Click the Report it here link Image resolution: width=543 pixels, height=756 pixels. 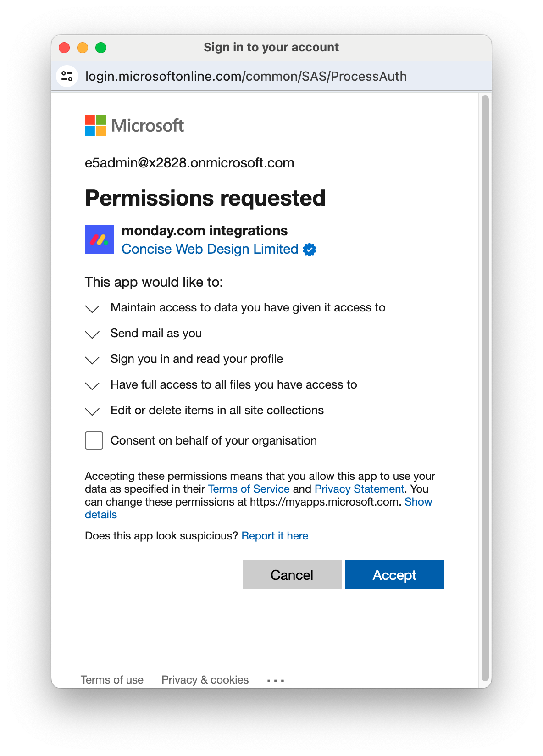coord(275,536)
